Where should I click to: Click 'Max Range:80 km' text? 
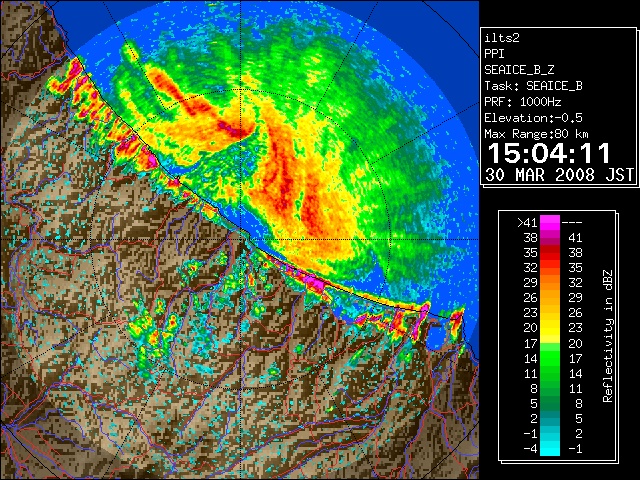pyautogui.click(x=536, y=134)
